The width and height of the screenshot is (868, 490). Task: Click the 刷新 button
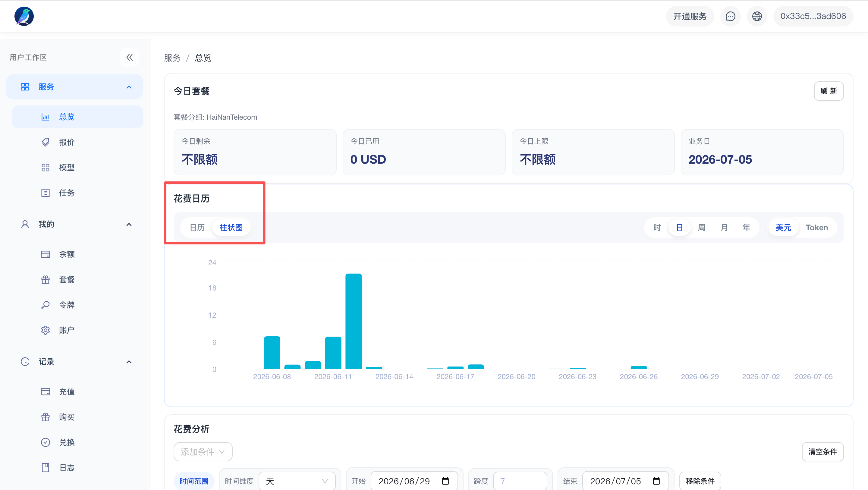829,91
